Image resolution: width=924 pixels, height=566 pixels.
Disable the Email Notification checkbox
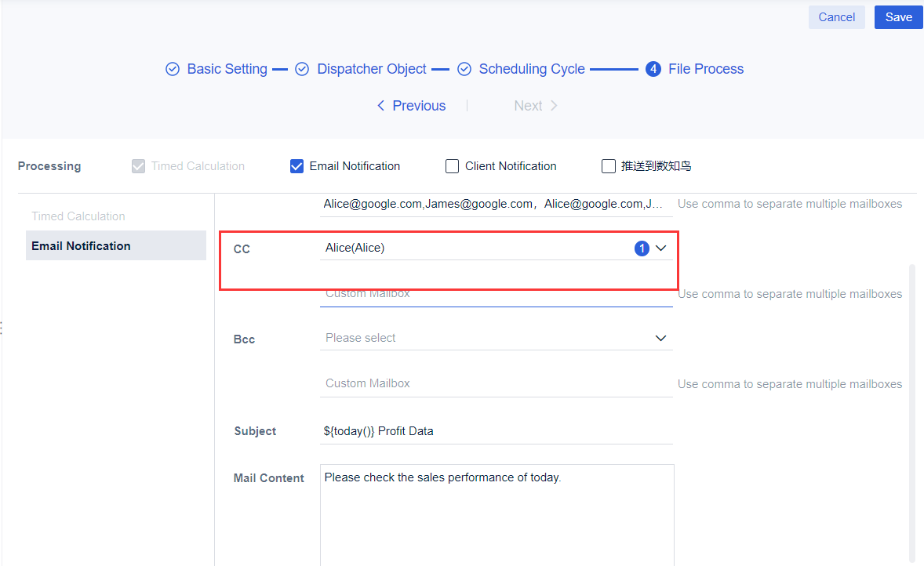point(296,165)
